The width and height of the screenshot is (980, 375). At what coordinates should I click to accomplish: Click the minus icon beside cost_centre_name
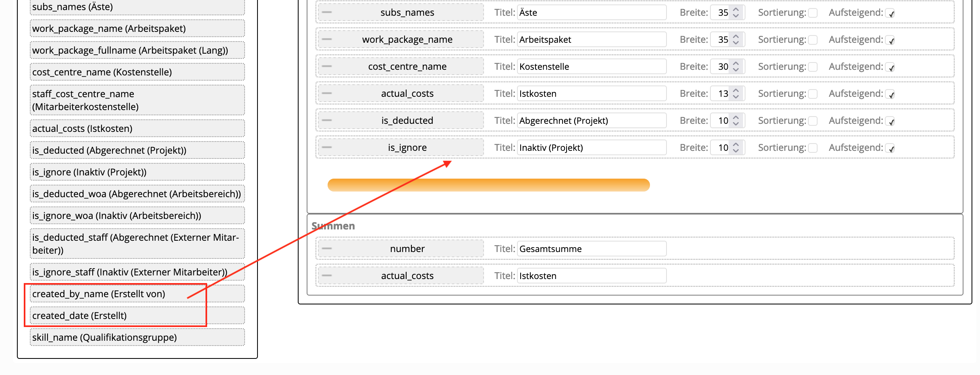point(327,67)
